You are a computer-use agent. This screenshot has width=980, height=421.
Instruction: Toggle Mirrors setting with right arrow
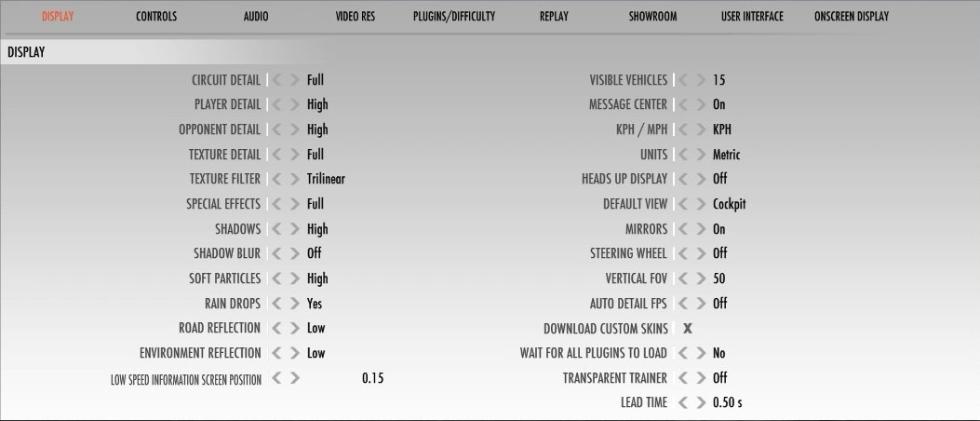701,229
